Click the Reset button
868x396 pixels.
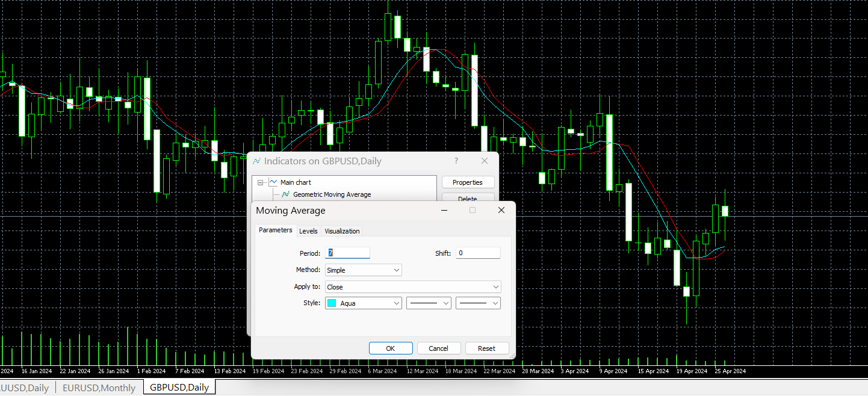487,348
